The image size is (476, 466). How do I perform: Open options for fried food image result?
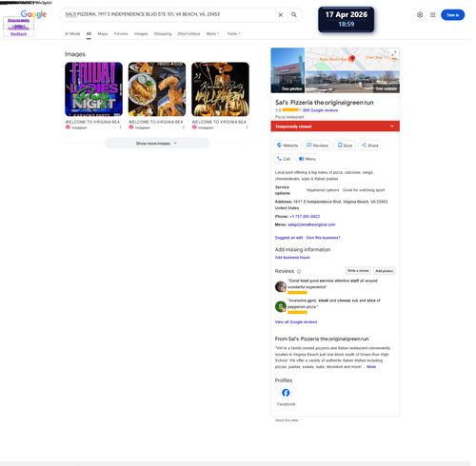click(184, 127)
